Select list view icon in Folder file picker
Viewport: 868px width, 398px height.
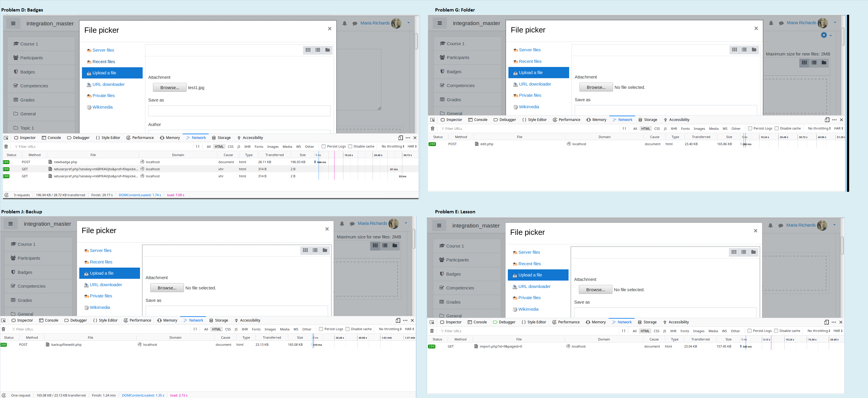point(744,50)
